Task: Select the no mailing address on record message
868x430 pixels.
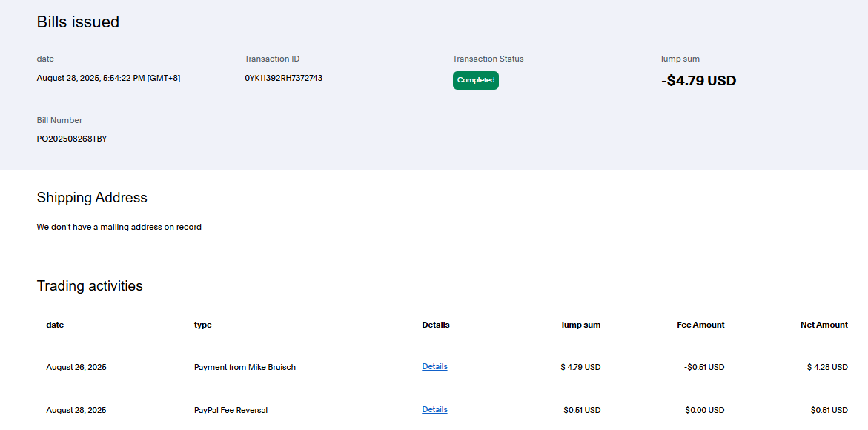Action: tap(119, 227)
